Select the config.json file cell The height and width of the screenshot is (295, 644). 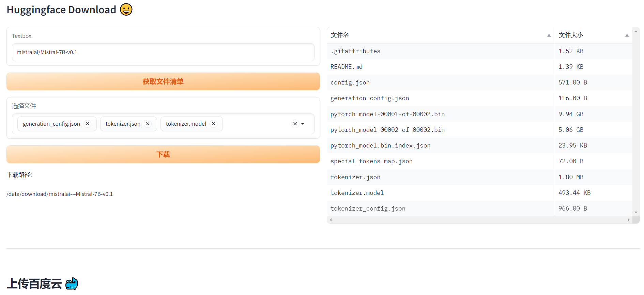tap(441, 82)
